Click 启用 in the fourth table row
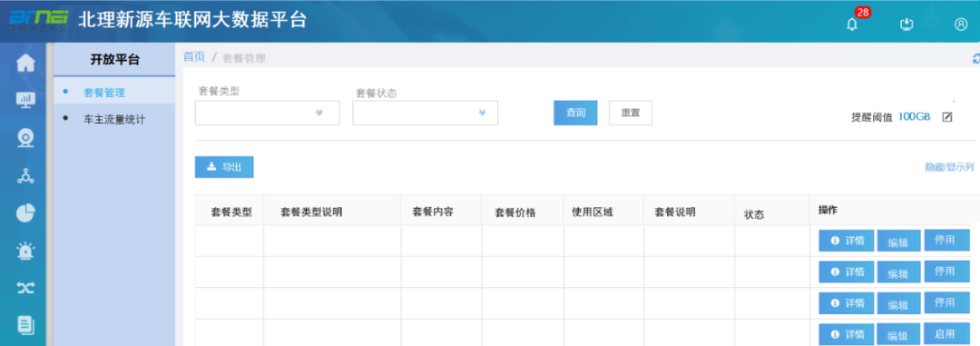 (x=946, y=334)
